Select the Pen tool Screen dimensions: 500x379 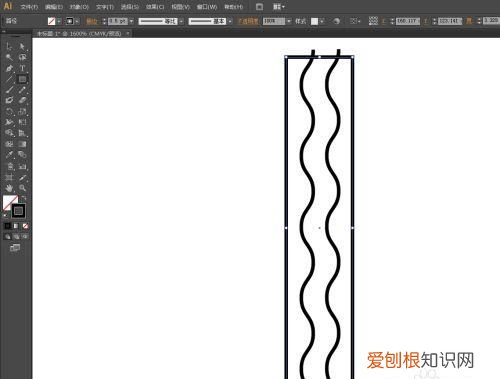9,68
